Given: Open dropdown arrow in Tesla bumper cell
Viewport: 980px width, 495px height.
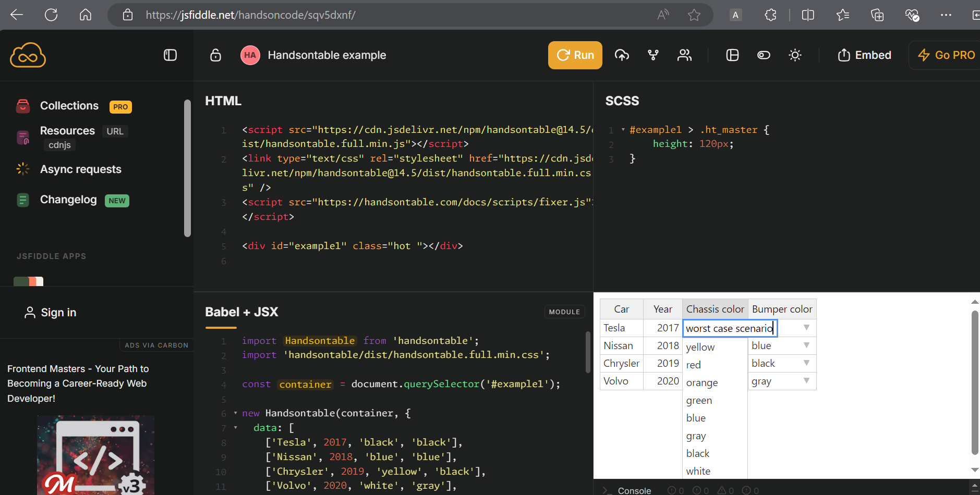Looking at the screenshot, I should 806,327.
